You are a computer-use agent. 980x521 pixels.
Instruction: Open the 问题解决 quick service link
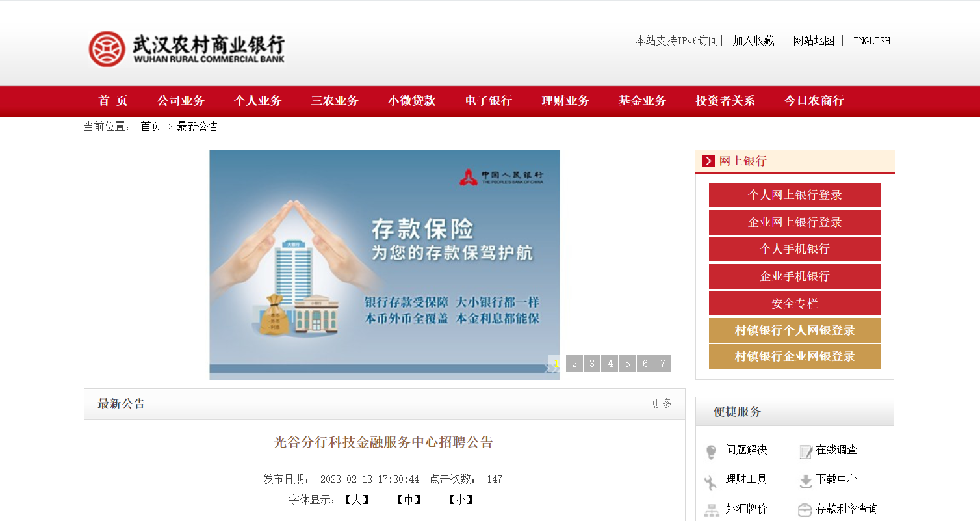click(746, 450)
